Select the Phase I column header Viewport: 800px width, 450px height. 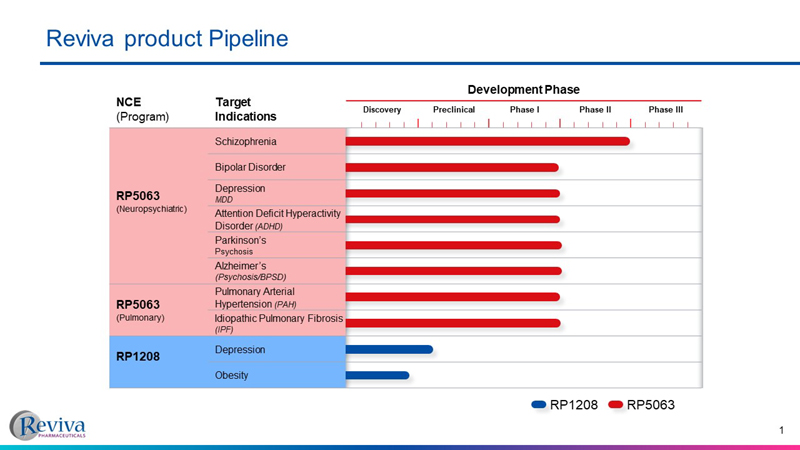[524, 109]
